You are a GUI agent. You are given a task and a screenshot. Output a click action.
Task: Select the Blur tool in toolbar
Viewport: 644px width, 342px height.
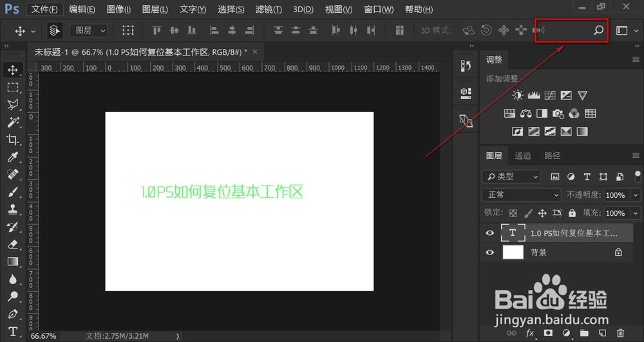pyautogui.click(x=13, y=279)
